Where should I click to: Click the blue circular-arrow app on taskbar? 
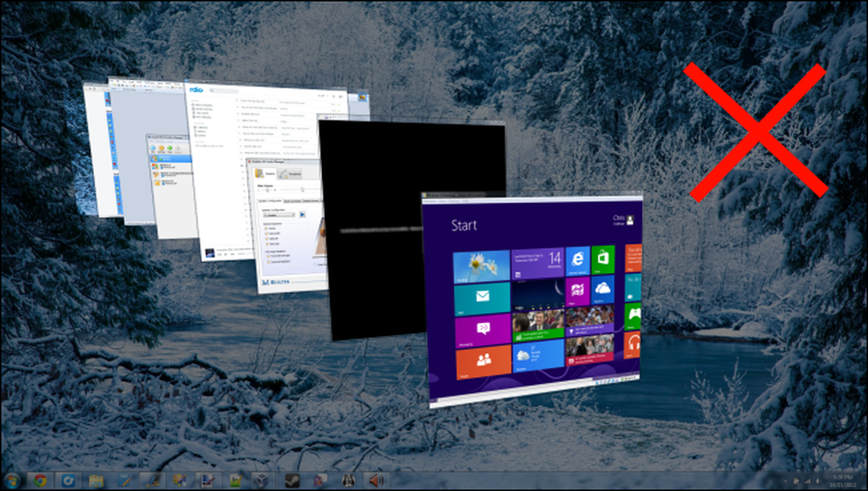click(x=68, y=480)
